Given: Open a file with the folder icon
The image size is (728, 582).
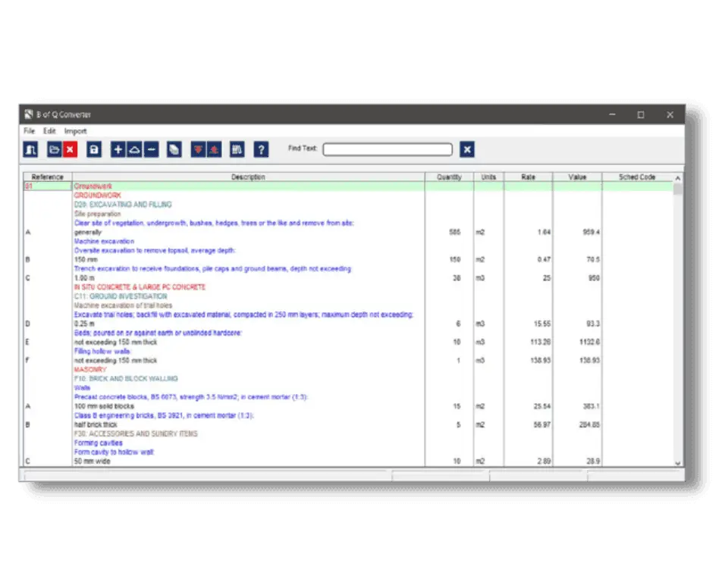Looking at the screenshot, I should point(55,149).
